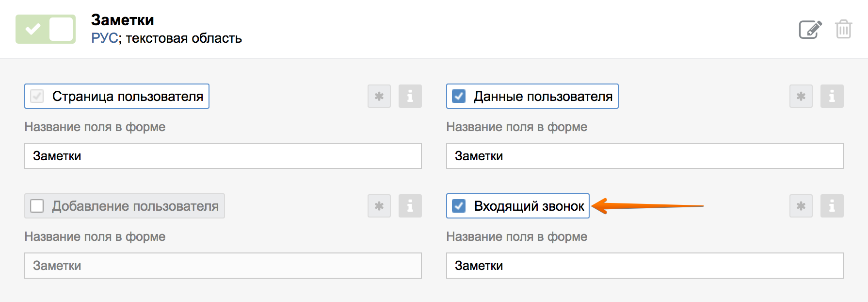Open the info icon for Добавление пользователя

410,206
